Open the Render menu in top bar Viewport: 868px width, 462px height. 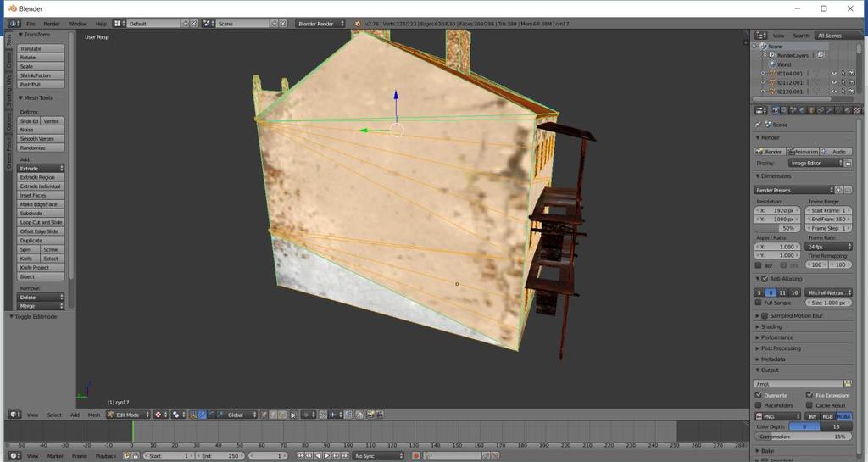(52, 24)
